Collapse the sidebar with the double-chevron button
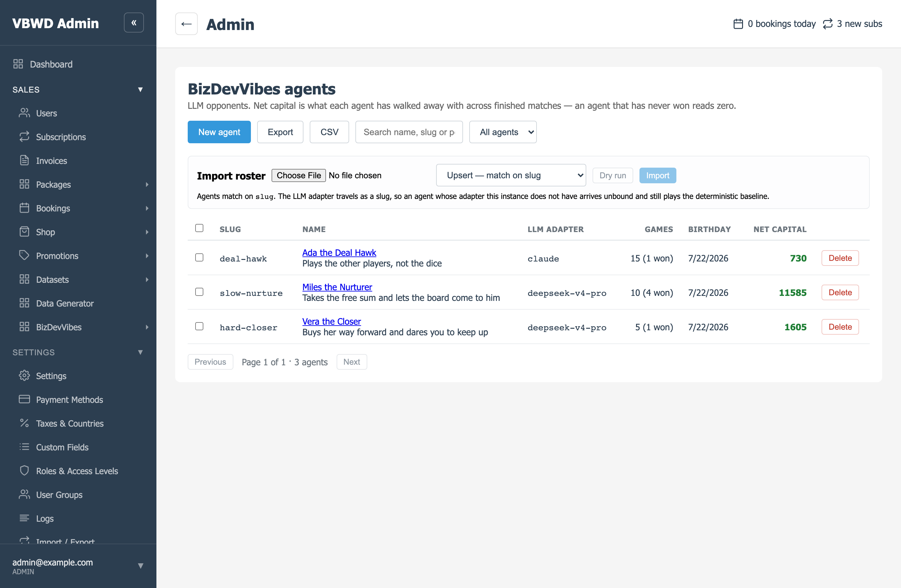Viewport: 901px width, 588px height. pos(134,23)
